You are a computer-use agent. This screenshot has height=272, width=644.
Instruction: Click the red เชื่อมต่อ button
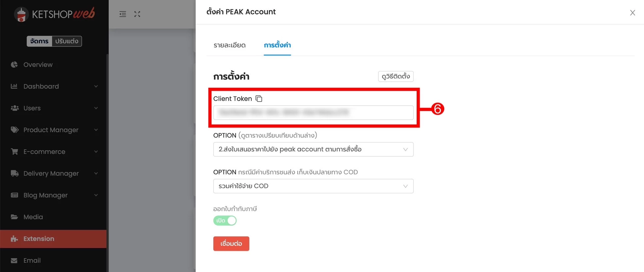pos(231,244)
